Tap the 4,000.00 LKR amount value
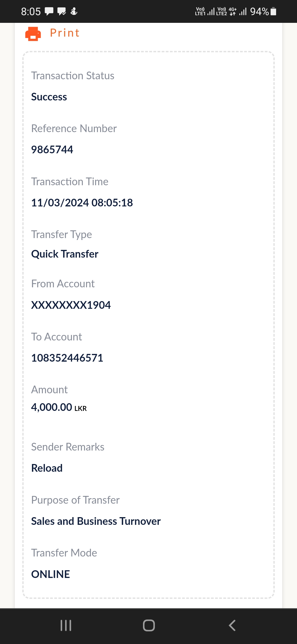Viewport: 297px width, 644px height. (x=59, y=407)
